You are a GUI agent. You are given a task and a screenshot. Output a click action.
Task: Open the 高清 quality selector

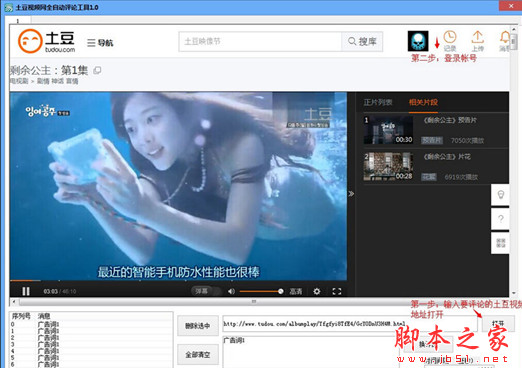point(296,292)
